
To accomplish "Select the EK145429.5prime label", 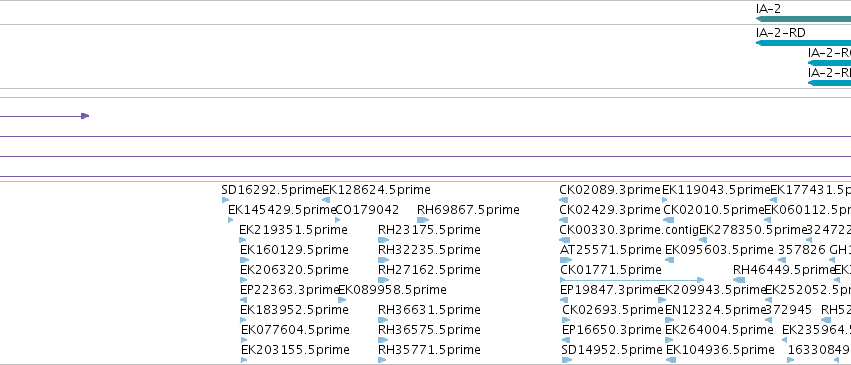I will (x=282, y=210).
